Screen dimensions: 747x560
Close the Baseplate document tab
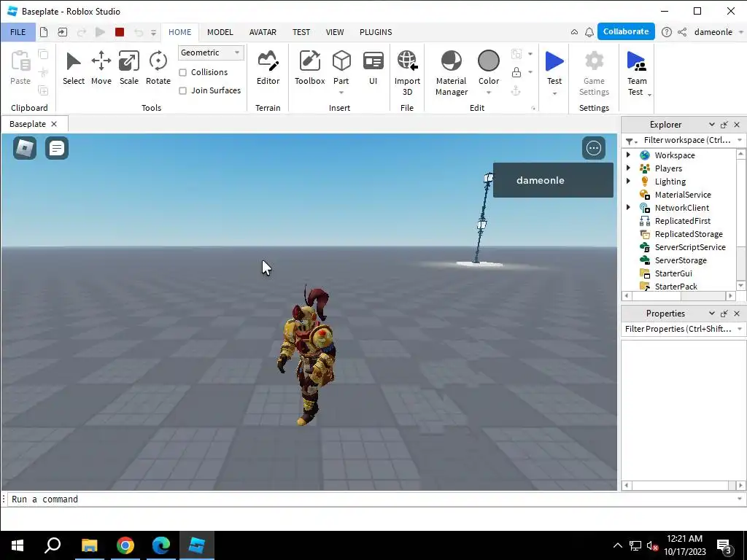pos(54,124)
